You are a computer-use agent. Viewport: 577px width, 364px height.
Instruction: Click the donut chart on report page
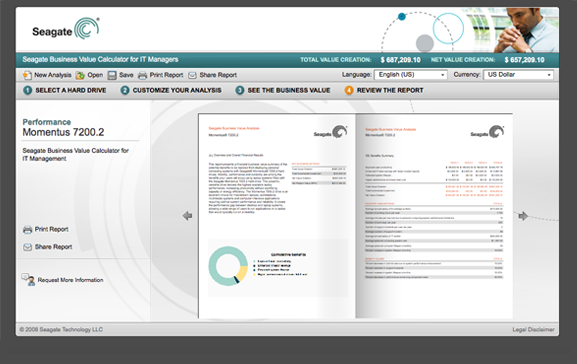(228, 266)
